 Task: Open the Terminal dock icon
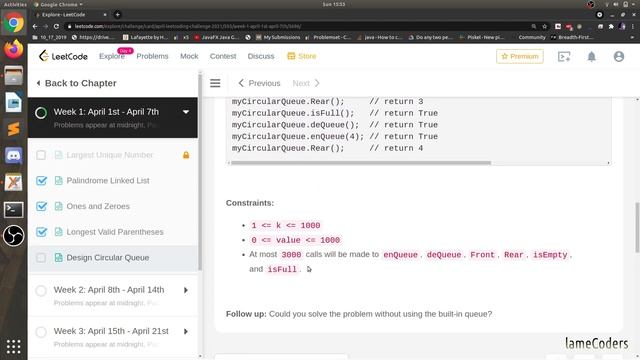(x=13, y=209)
